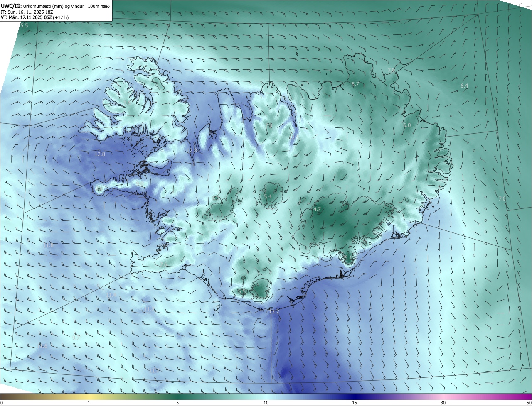Click the 10 tick on the color scale

coord(266,403)
